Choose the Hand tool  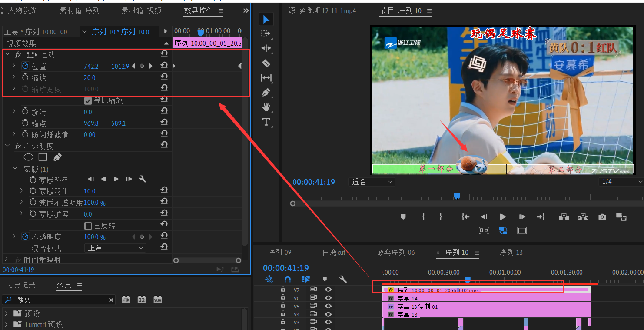266,107
